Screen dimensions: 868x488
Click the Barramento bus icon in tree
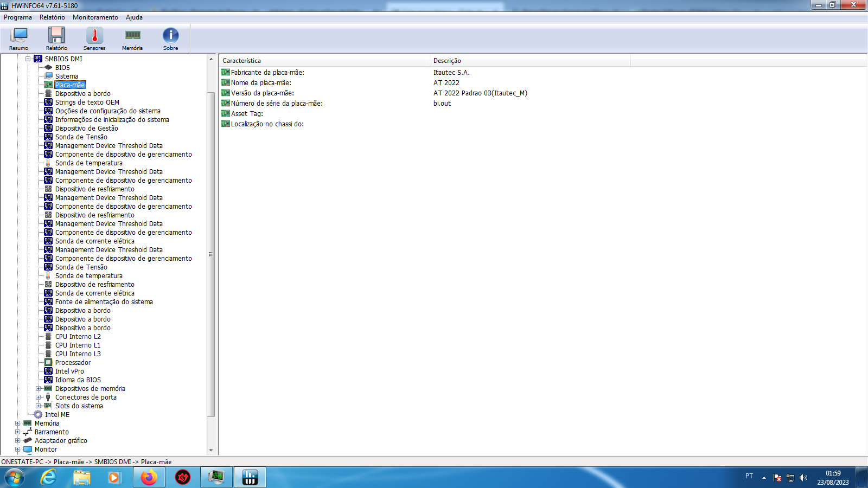pos(28,432)
